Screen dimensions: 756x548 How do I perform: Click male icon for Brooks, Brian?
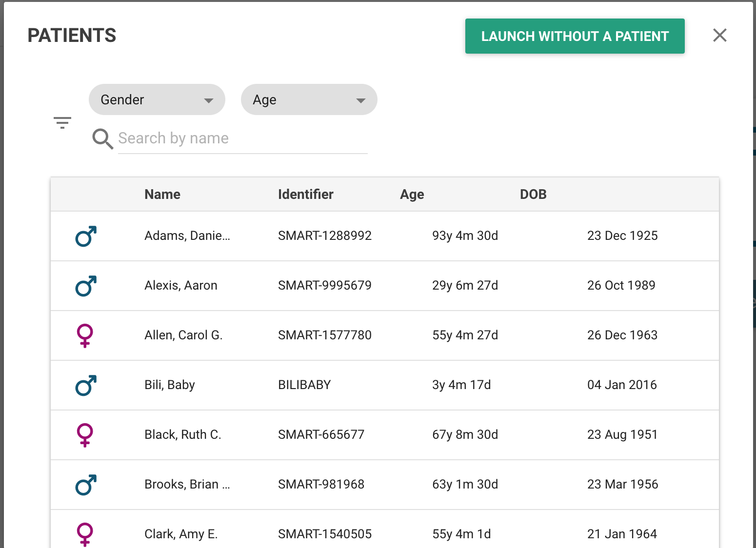click(x=86, y=485)
